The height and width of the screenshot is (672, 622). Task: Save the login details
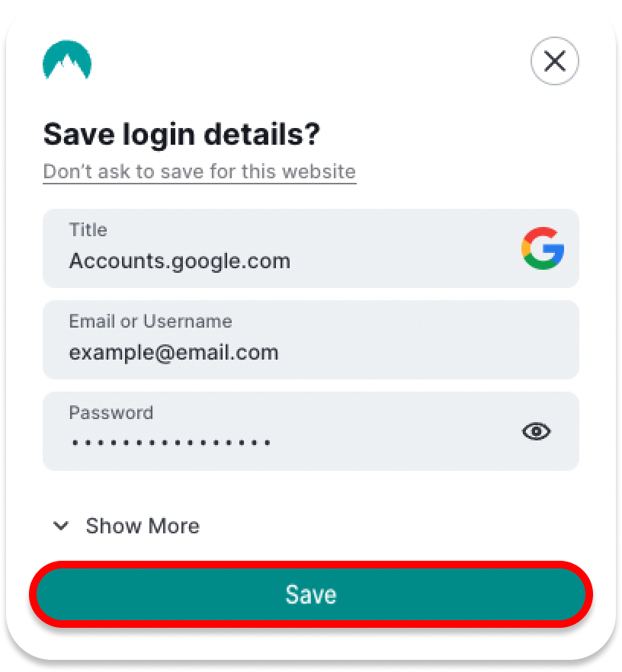(311, 594)
